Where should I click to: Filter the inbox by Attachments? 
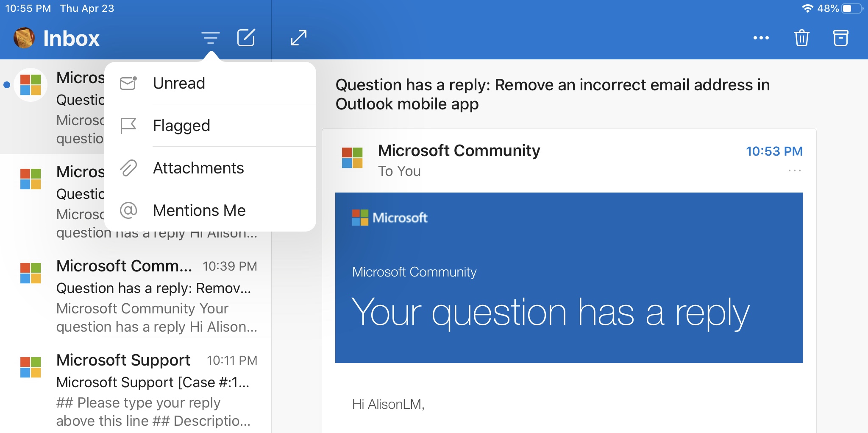pos(210,168)
